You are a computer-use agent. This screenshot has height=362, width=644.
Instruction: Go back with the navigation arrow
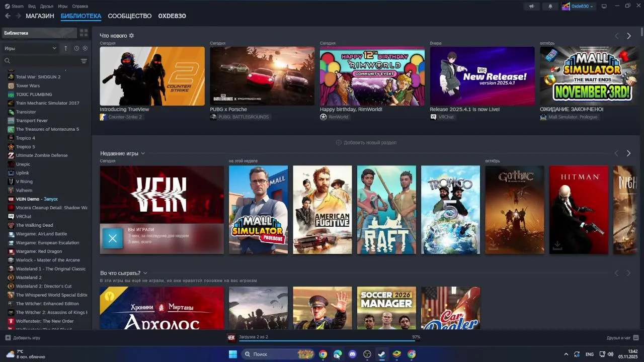click(8, 16)
